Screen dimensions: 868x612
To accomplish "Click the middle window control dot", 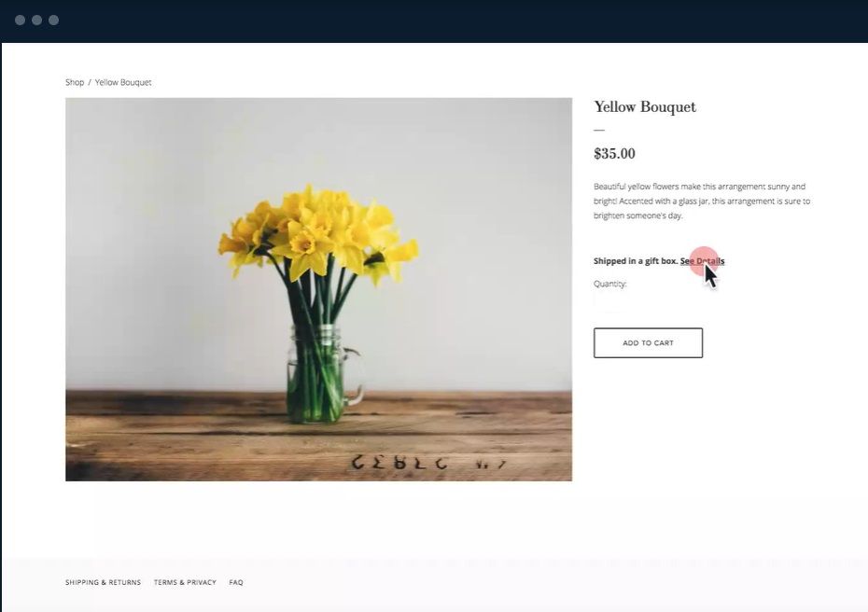I will point(37,21).
